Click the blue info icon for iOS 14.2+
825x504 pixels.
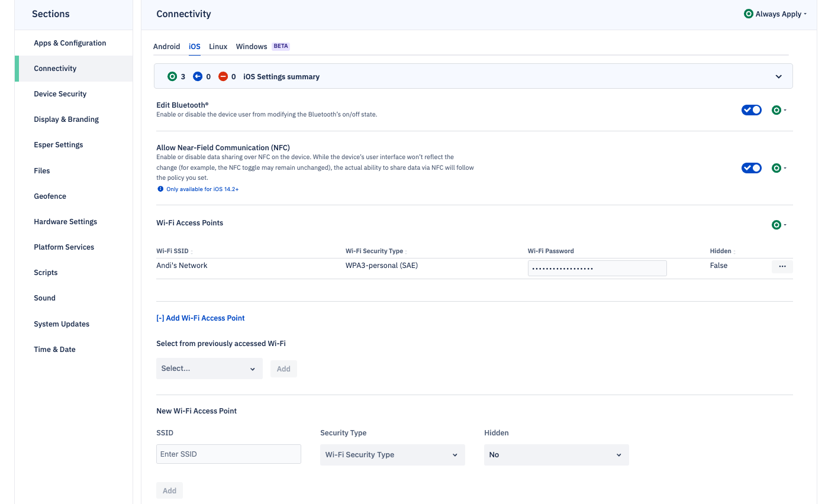(160, 189)
